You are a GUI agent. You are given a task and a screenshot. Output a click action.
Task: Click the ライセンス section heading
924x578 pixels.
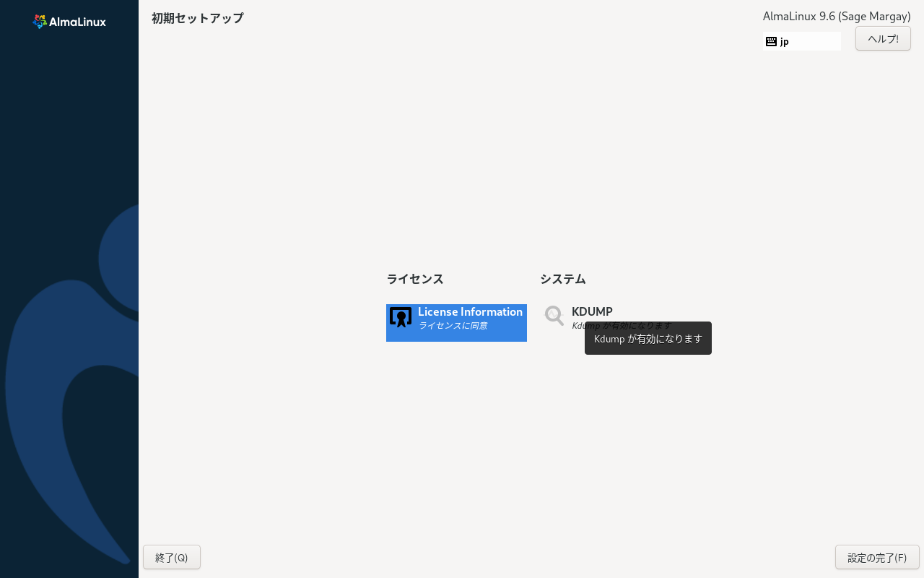click(415, 279)
